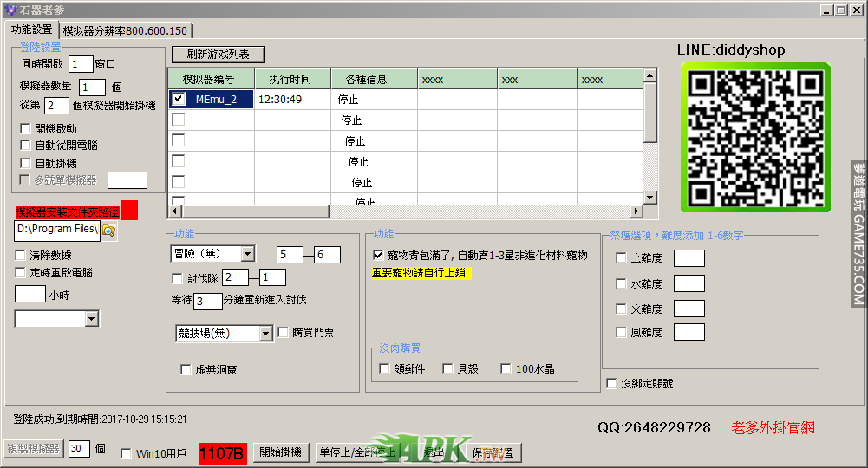Open the empty dropdown below 小時
The image size is (868, 468).
point(92,320)
